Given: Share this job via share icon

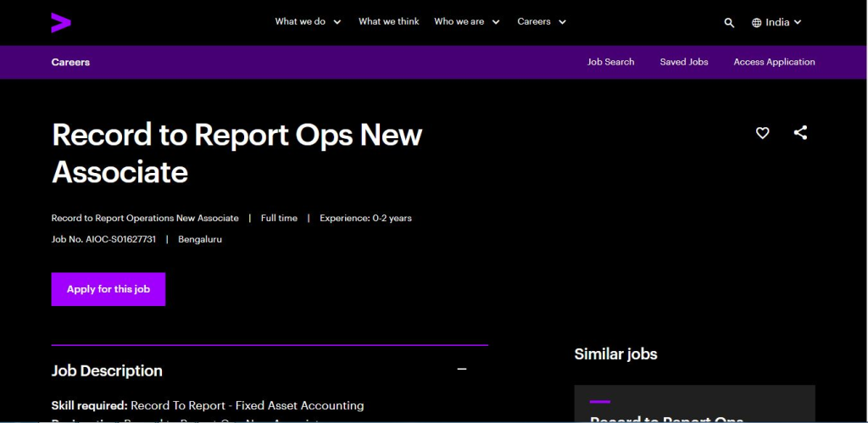Looking at the screenshot, I should [x=800, y=133].
